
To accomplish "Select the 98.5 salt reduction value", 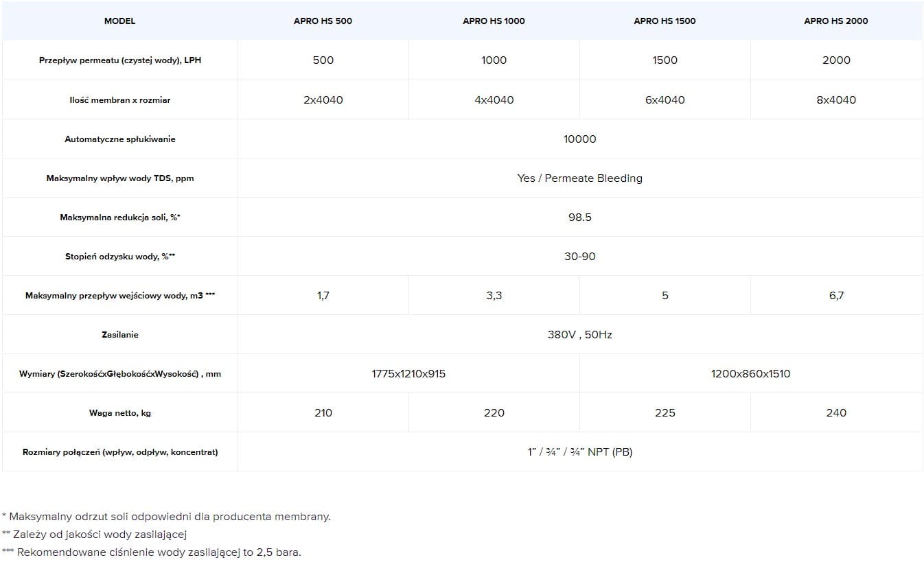I will coord(580,218).
